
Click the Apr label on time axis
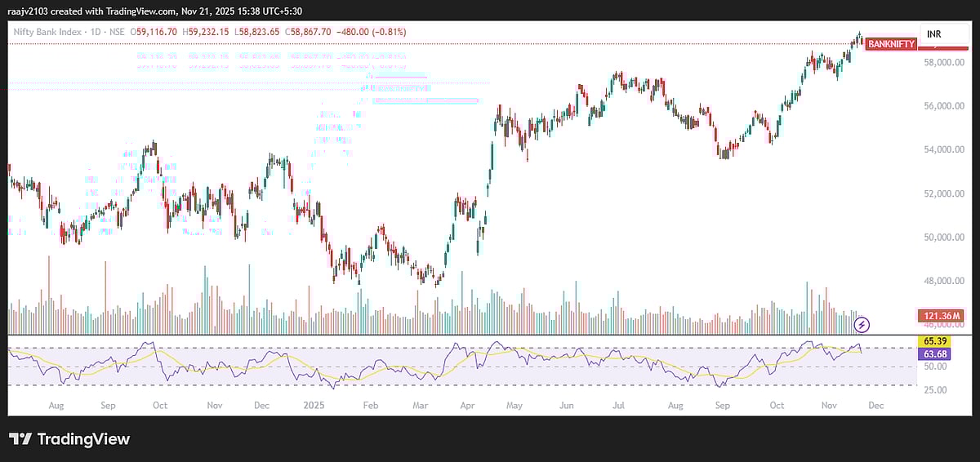click(467, 405)
